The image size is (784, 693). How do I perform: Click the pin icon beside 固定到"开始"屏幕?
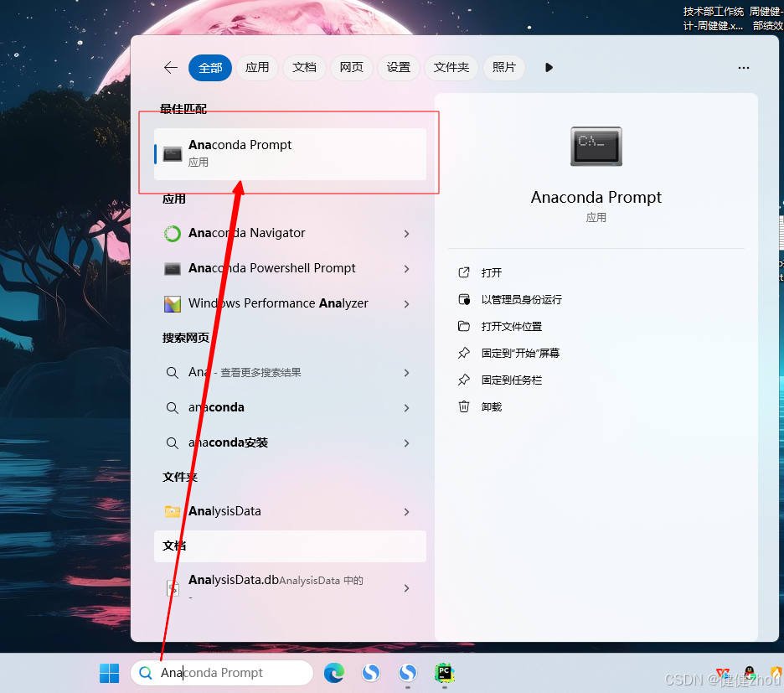pyautogui.click(x=464, y=353)
